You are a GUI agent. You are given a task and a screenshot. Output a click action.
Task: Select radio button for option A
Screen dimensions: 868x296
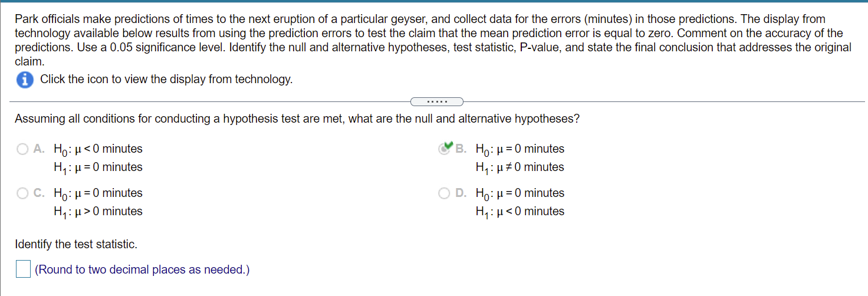click(22, 149)
